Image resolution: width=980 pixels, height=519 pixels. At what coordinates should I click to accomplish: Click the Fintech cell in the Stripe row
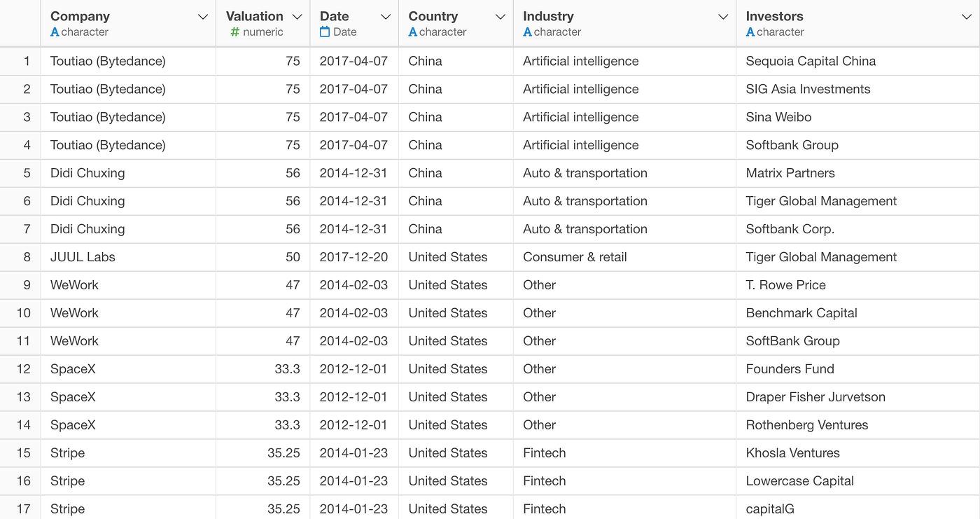click(544, 453)
